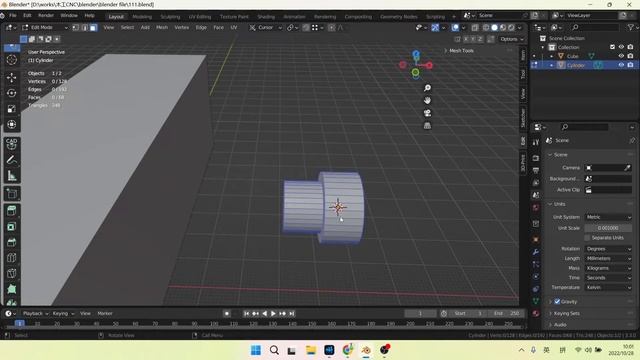
Task: Open the Mesh menu in viewport header
Action: pos(162,27)
